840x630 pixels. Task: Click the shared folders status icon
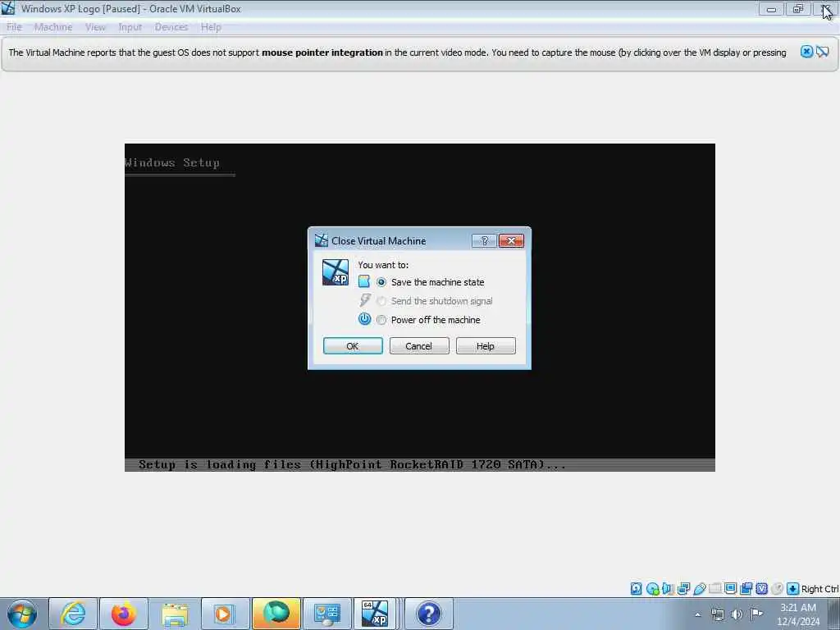pos(714,589)
